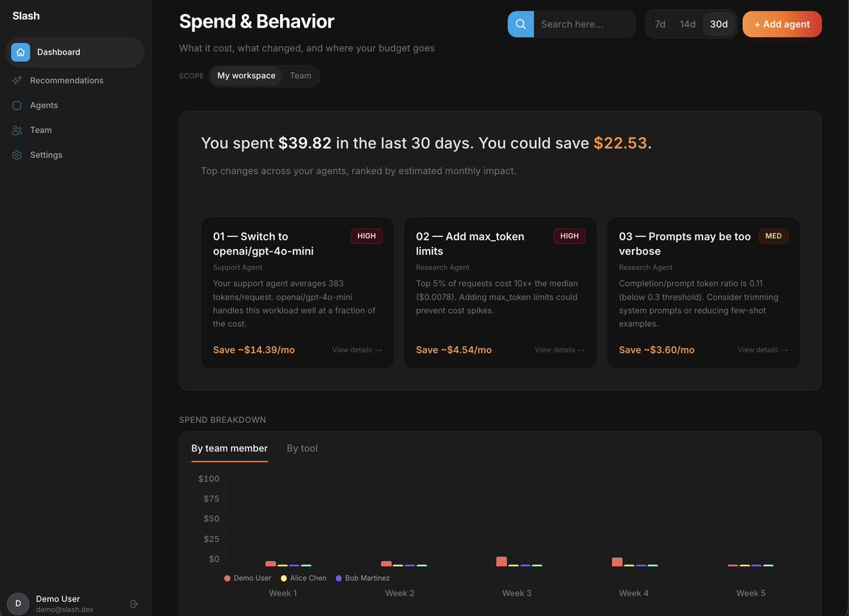Viewport: 849px width, 616px height.
Task: Toggle Demo User legend entry
Action: pyautogui.click(x=248, y=579)
